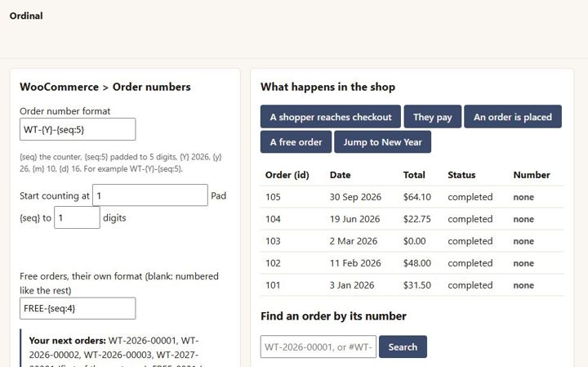Click the Total column header

414,175
